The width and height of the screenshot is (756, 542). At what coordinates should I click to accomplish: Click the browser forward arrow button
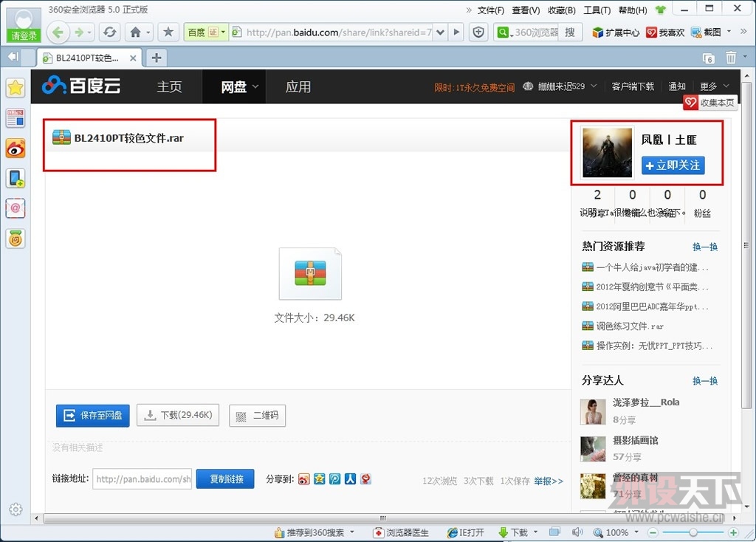pyautogui.click(x=79, y=32)
